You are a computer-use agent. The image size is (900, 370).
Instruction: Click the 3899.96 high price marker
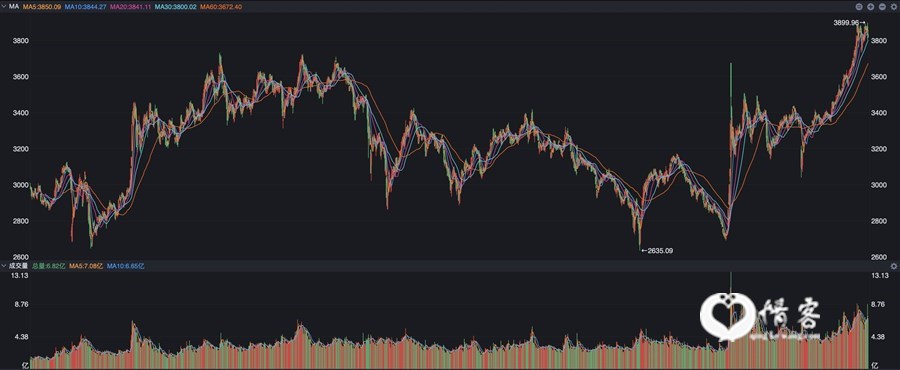[849, 22]
